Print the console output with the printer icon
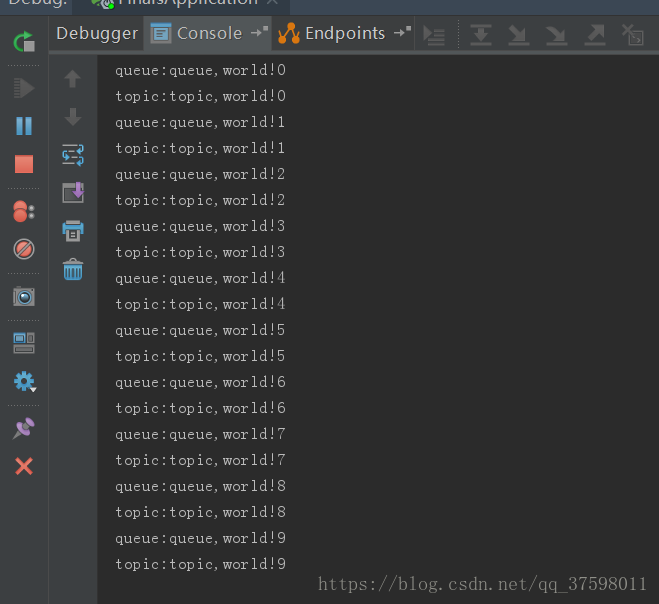Viewport: 659px width, 604px height. [x=73, y=231]
